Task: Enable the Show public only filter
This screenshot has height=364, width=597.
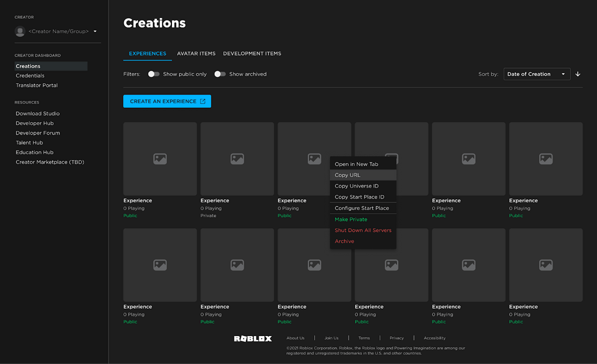Action: click(153, 74)
